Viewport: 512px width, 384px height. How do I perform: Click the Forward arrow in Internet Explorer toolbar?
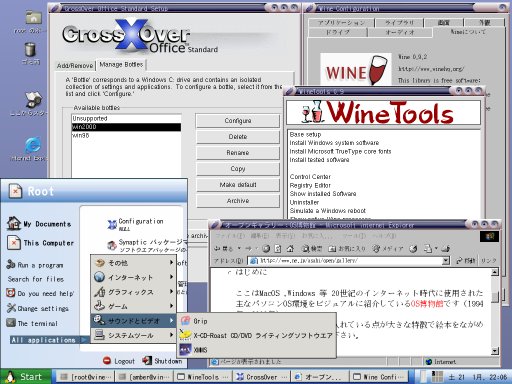(248, 248)
